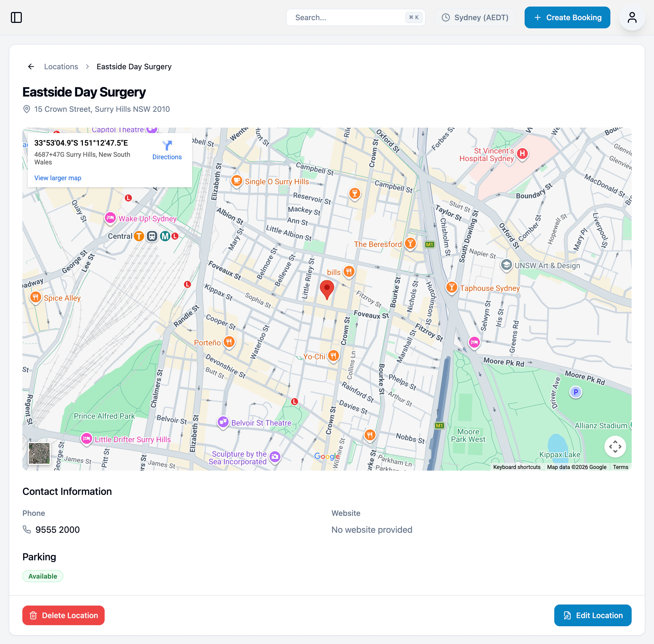The image size is (654, 644).
Task: Click the map camera controls button
Action: coord(615,447)
